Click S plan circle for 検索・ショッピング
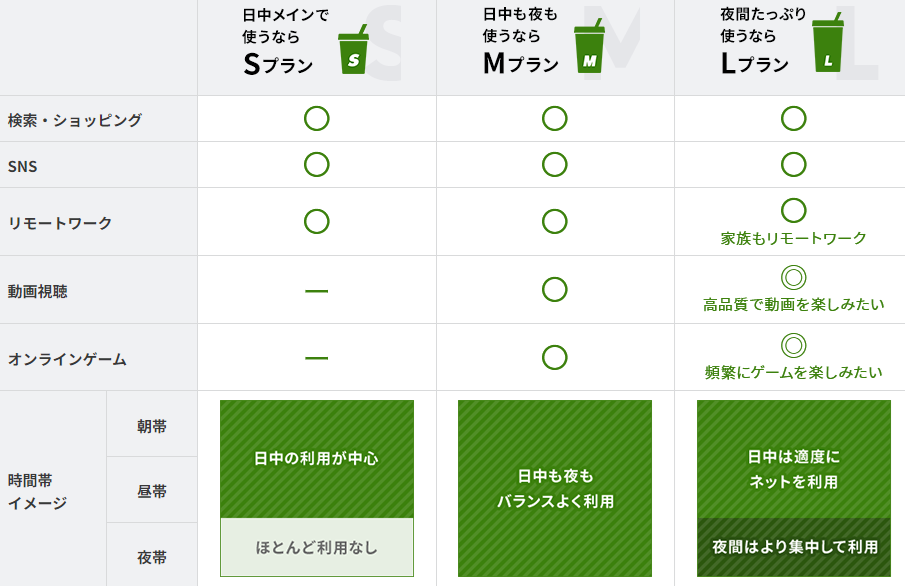 [316, 118]
